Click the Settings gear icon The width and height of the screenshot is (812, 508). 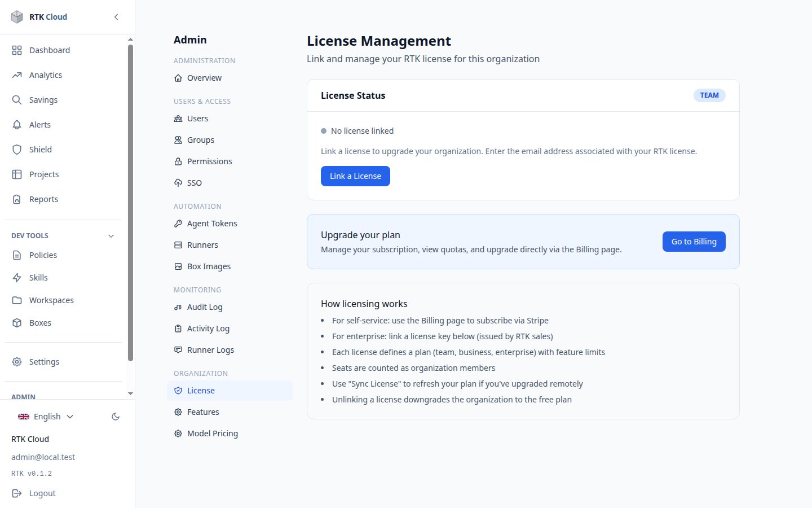click(17, 362)
